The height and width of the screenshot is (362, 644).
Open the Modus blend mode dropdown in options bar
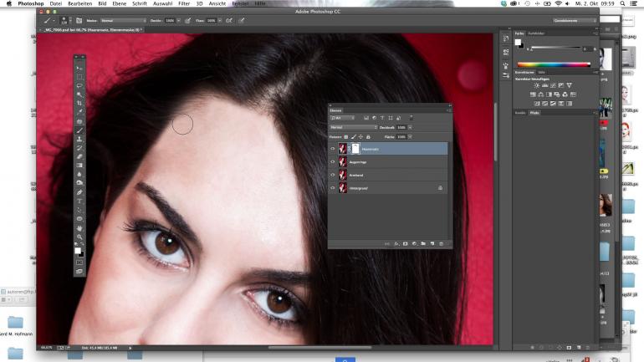[x=123, y=21]
